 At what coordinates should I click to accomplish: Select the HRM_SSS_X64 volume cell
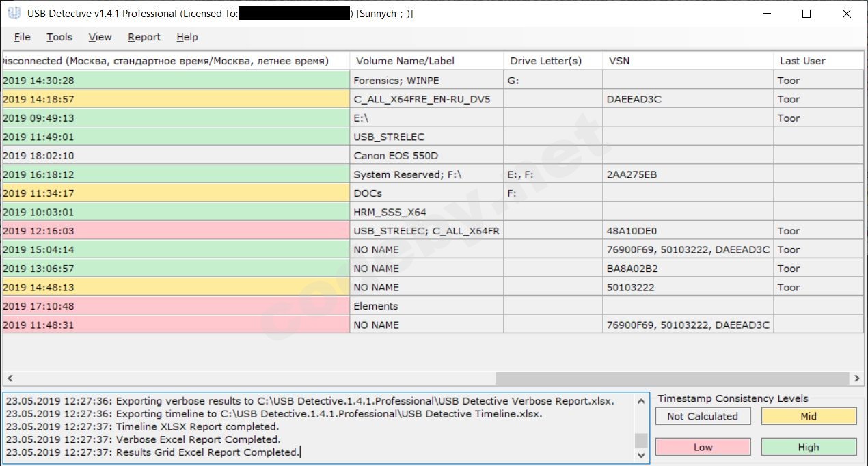click(x=426, y=212)
